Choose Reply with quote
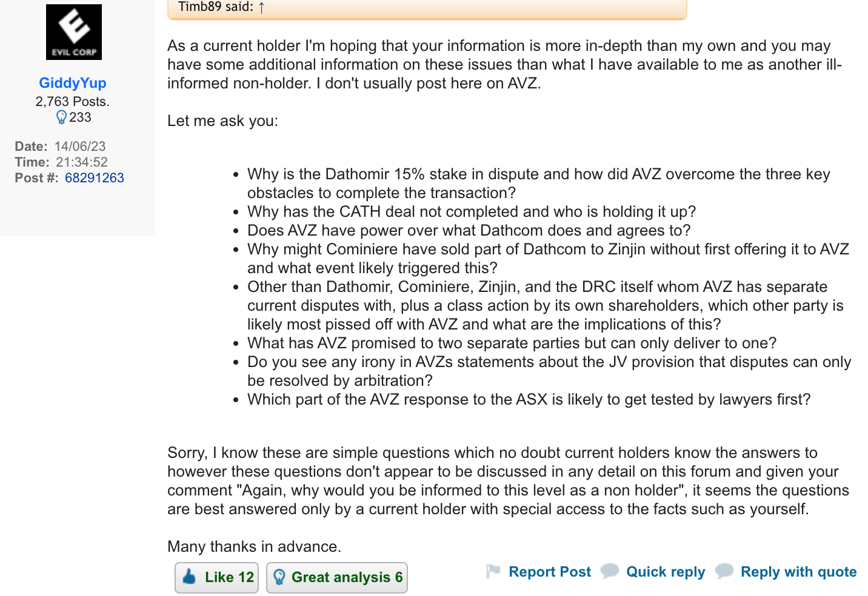Image resolution: width=868 pixels, height=596 pixels. click(799, 572)
